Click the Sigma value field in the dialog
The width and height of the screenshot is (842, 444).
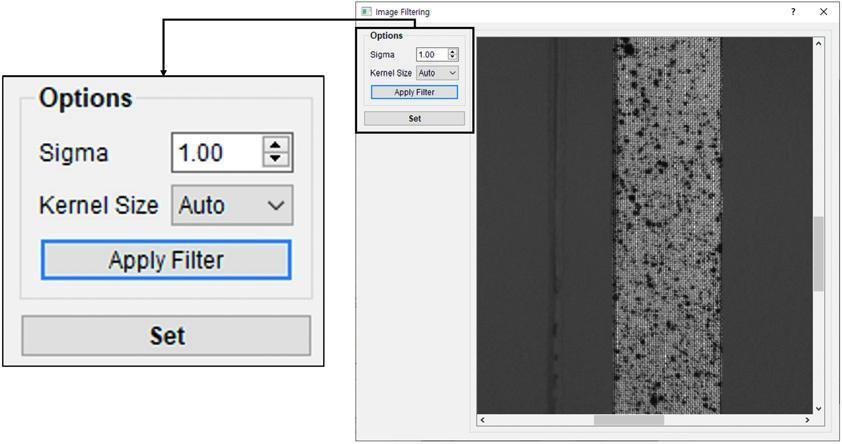point(430,55)
